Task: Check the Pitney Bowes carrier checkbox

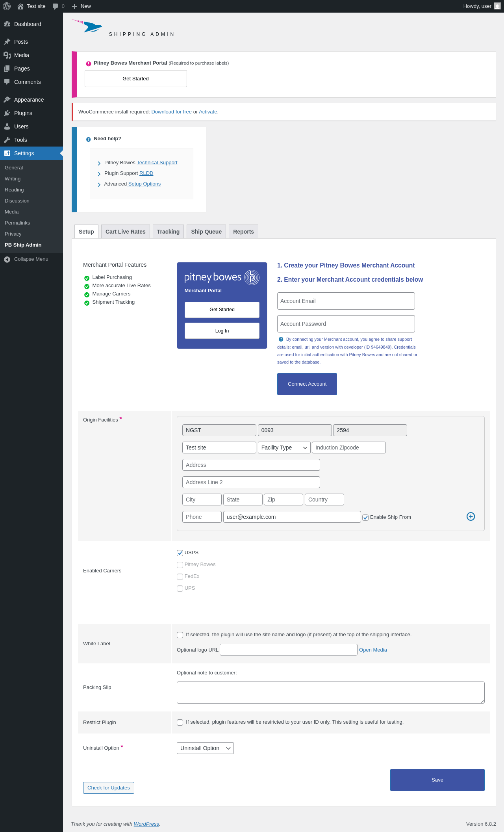Action: 180,565
